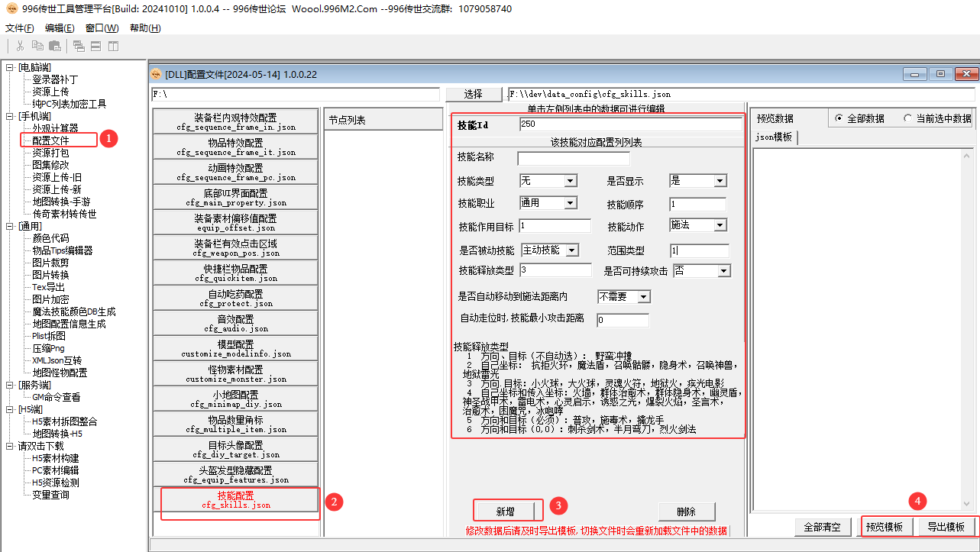
Task: Select the 全部数据 radio button
Action: pyautogui.click(x=839, y=118)
